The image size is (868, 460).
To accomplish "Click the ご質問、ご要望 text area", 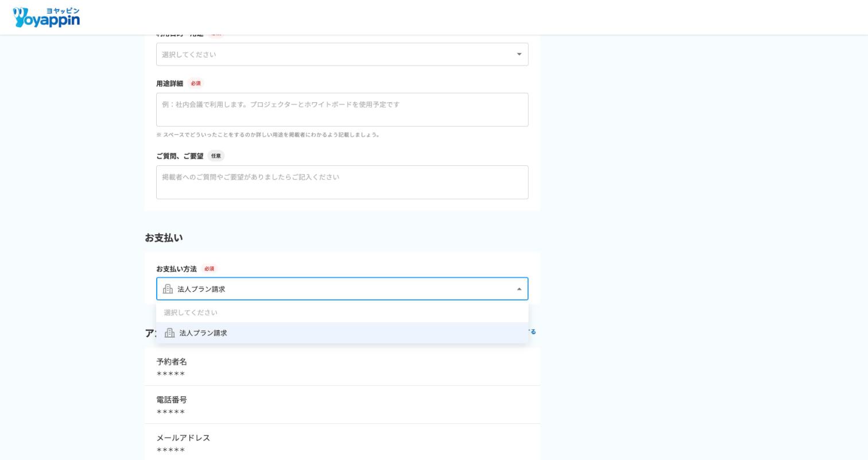I will 342,183.
